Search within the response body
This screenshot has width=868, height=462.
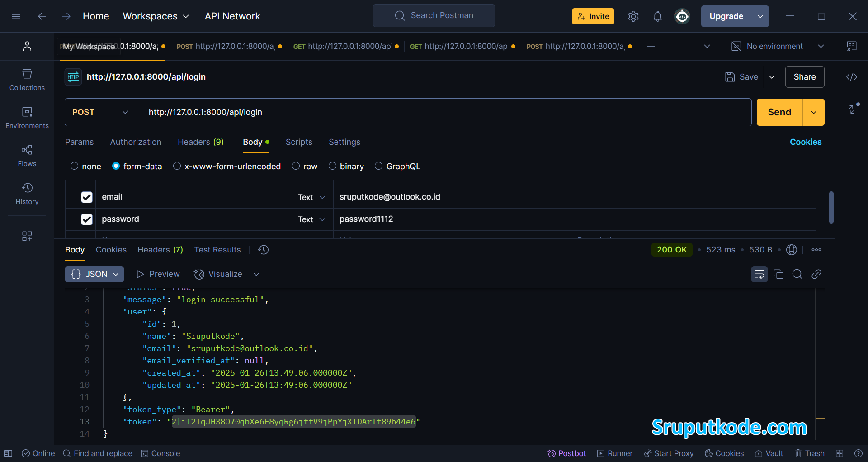pyautogui.click(x=797, y=274)
